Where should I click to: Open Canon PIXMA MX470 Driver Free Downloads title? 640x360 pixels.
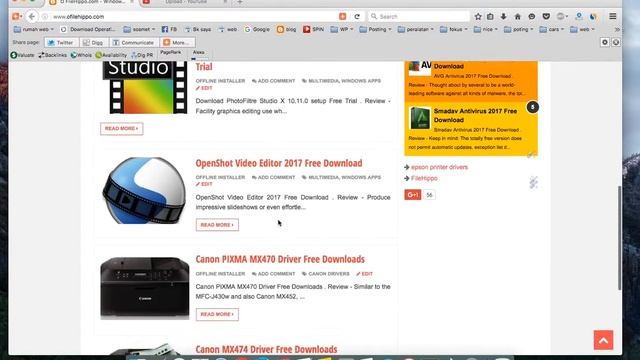click(x=280, y=259)
